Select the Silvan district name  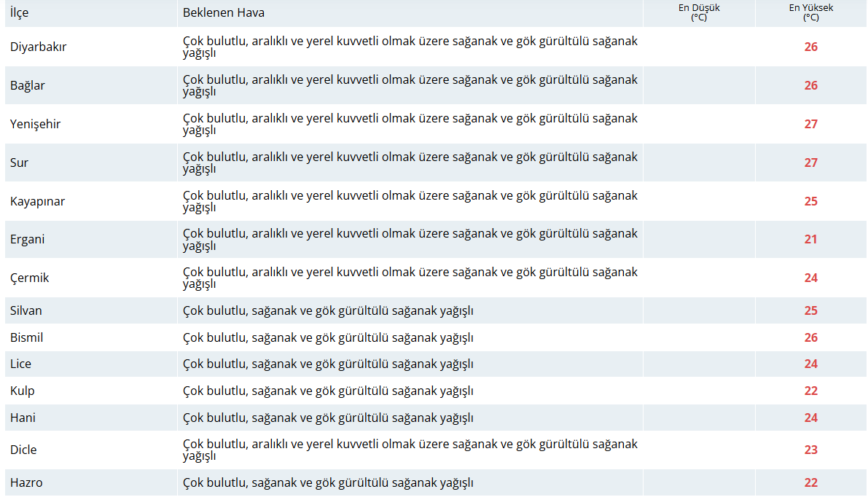point(26,310)
